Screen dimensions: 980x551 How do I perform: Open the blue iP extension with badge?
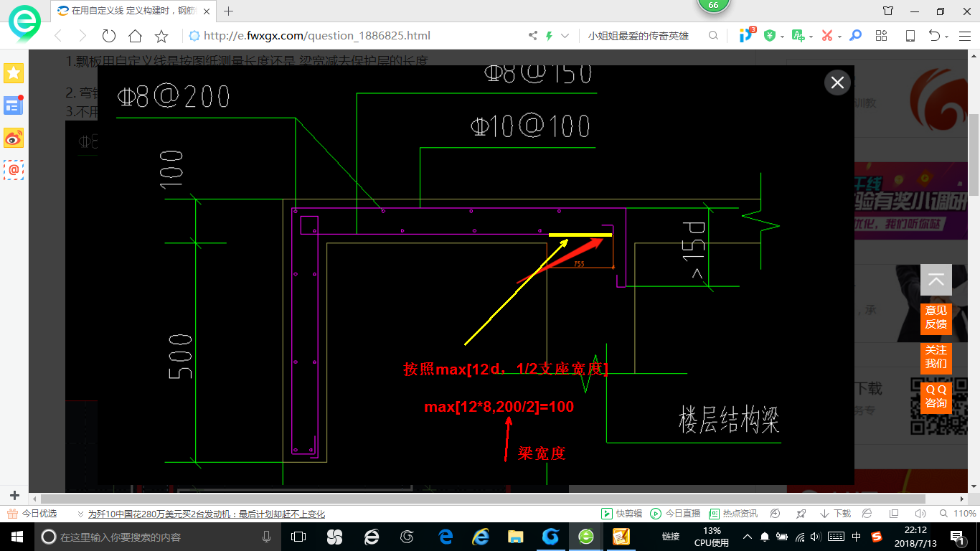click(x=747, y=34)
